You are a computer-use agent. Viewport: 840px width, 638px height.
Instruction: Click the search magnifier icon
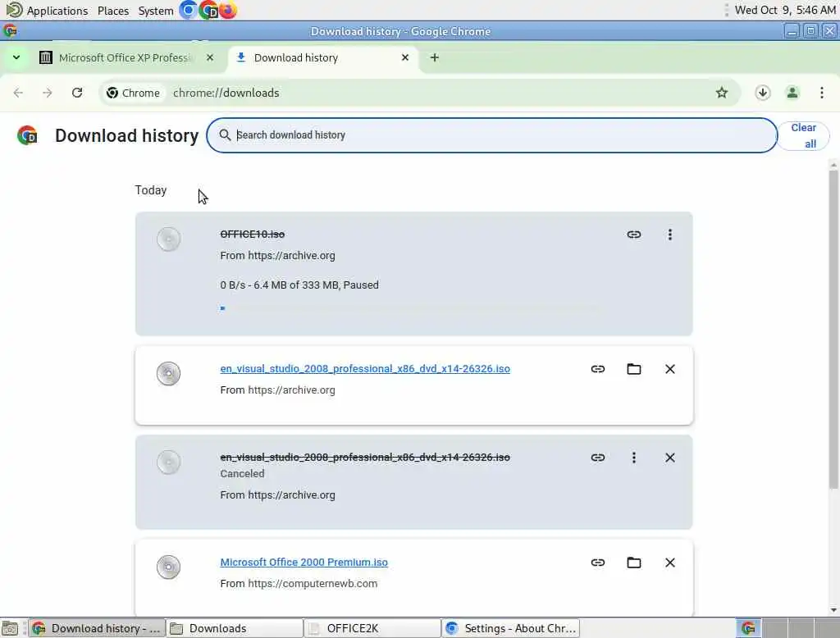(225, 135)
